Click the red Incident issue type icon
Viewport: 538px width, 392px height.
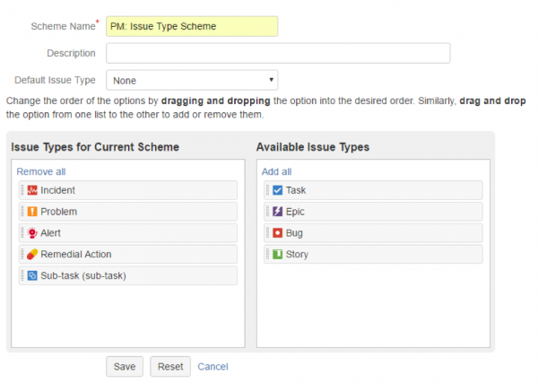32,190
